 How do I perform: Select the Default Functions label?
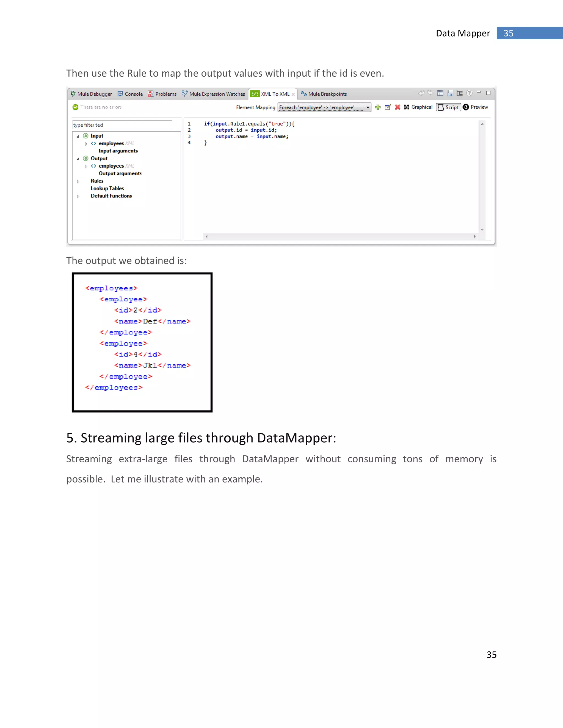pyautogui.click(x=111, y=196)
